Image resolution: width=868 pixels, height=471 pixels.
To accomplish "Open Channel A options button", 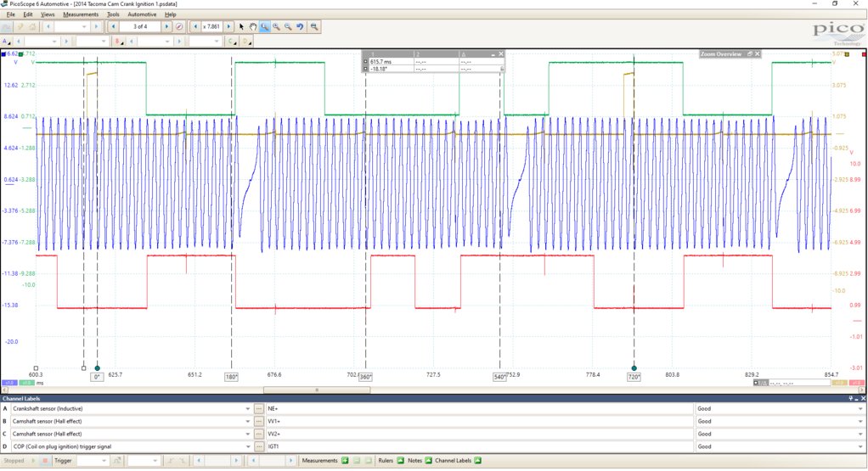I will tap(6, 42).
